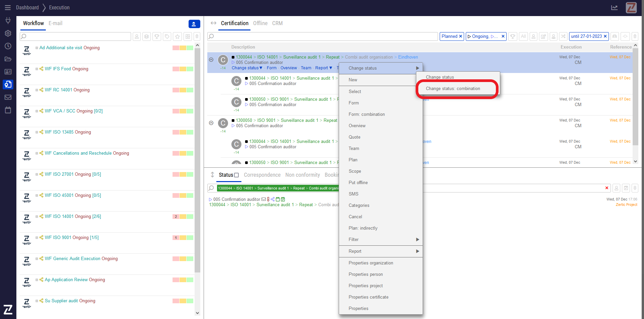Open WF ISO 9001 Ongoing workflow
644x319 pixels.
72,238
